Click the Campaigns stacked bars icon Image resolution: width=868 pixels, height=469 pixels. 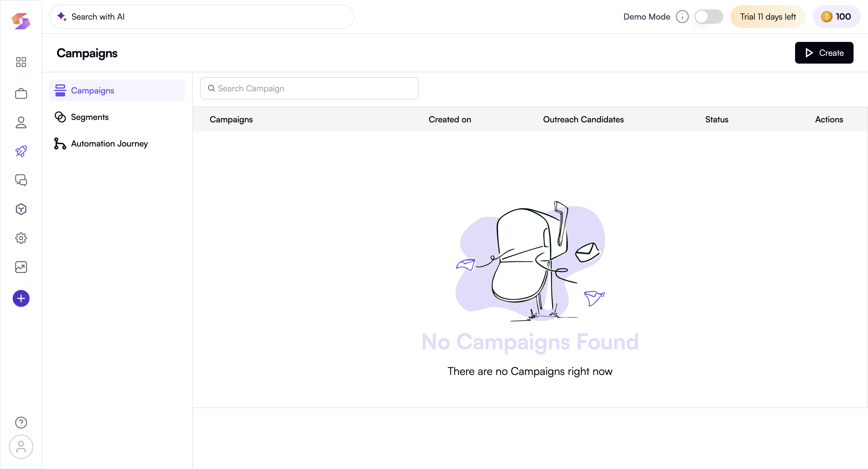pyautogui.click(x=60, y=90)
